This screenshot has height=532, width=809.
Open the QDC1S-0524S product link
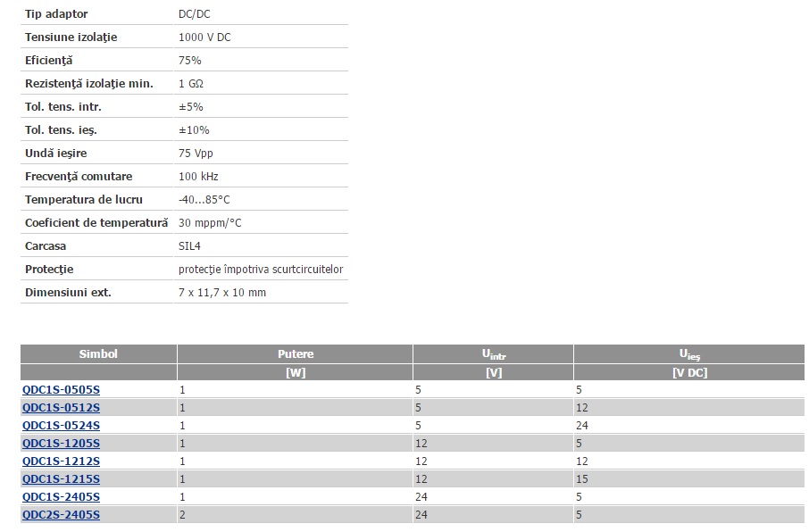click(x=61, y=425)
